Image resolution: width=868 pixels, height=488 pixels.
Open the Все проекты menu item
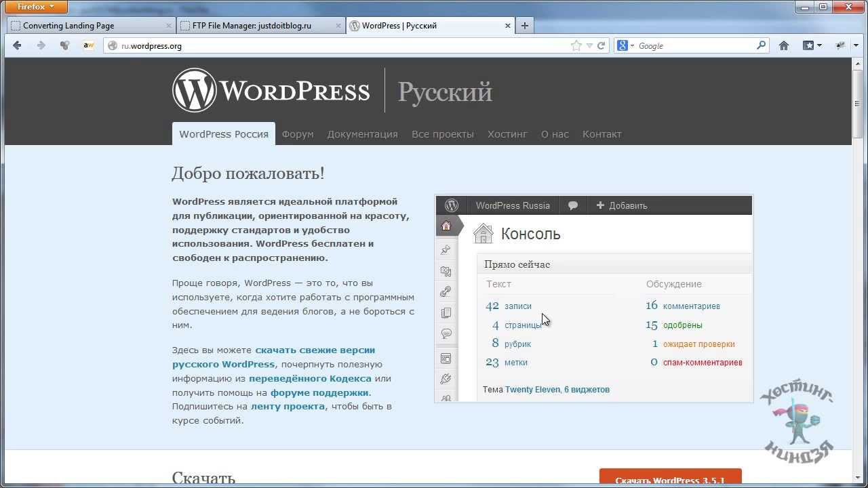click(443, 134)
